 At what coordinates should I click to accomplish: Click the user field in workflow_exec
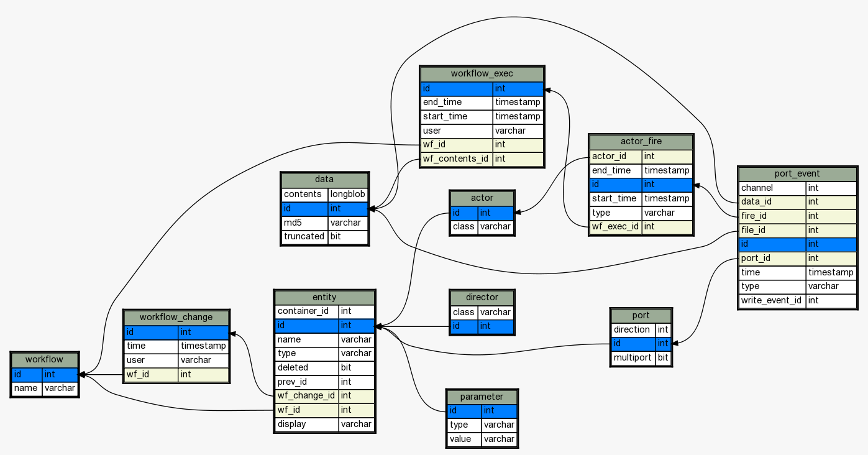click(x=482, y=131)
